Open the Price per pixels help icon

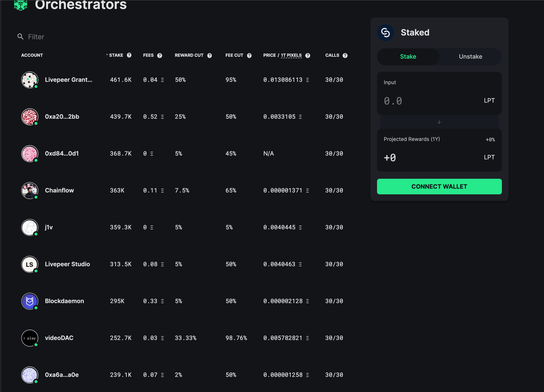(308, 56)
